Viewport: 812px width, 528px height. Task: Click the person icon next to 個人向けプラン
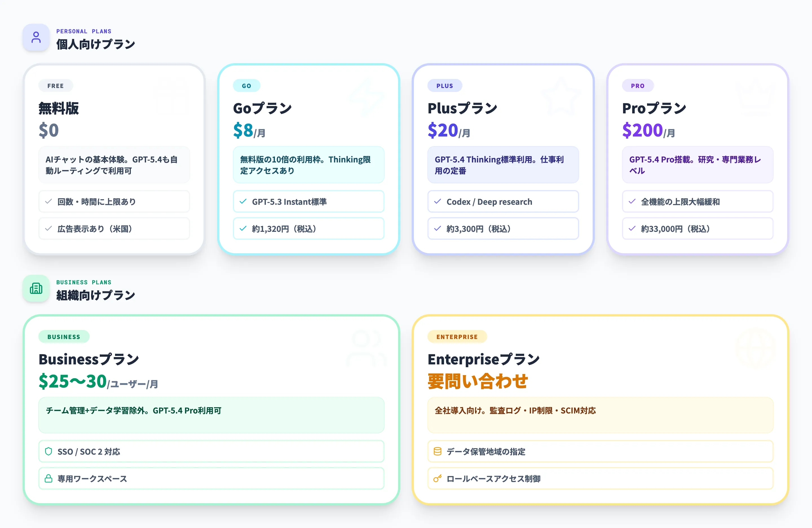[36, 38]
